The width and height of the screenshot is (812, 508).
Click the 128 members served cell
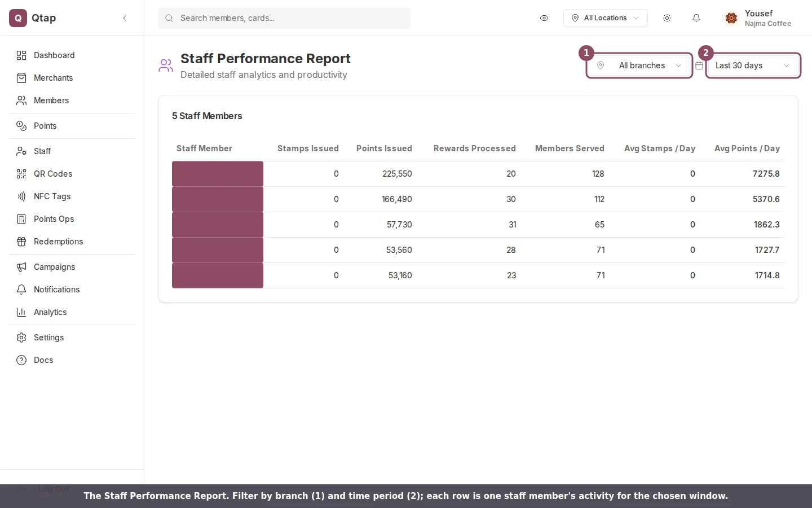click(598, 174)
